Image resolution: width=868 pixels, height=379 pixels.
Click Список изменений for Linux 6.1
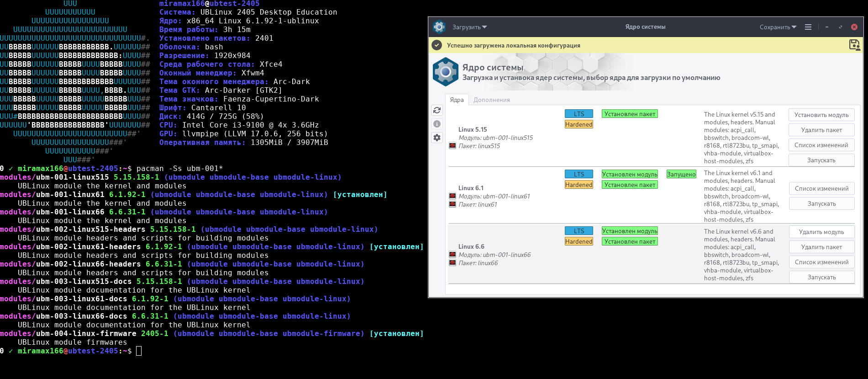coord(821,188)
